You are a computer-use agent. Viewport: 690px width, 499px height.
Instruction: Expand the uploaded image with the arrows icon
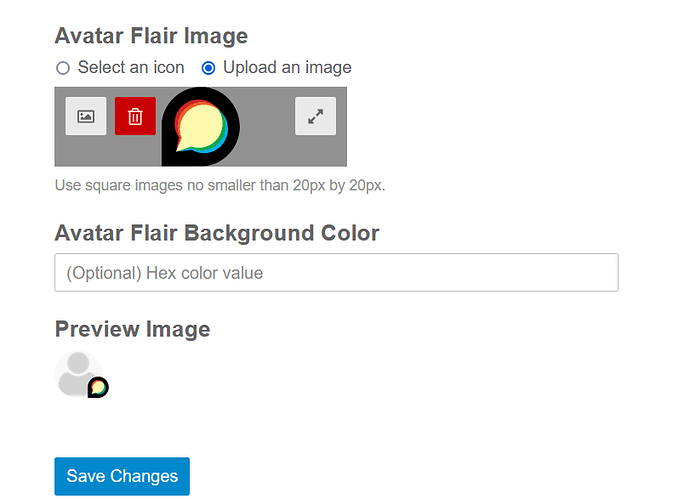(x=316, y=116)
